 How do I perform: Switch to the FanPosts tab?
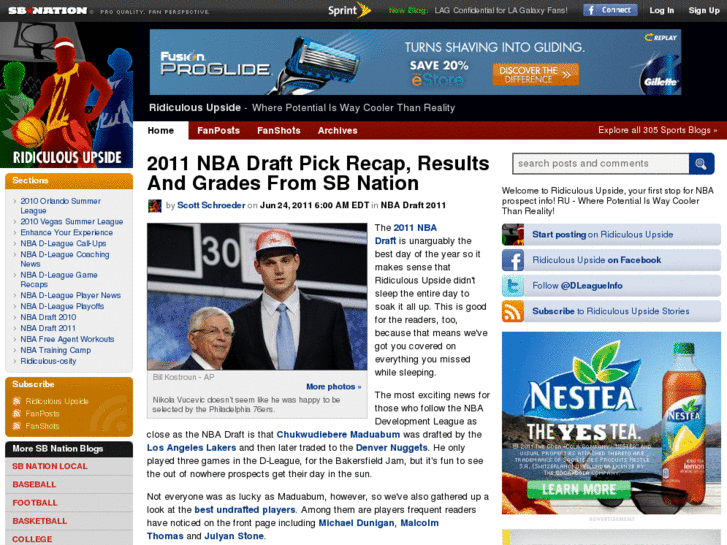click(x=218, y=130)
